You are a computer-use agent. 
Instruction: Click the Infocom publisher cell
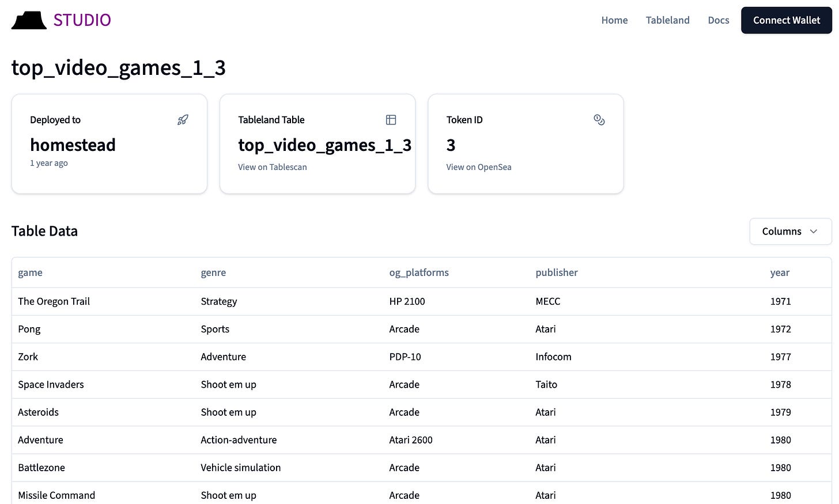point(553,357)
